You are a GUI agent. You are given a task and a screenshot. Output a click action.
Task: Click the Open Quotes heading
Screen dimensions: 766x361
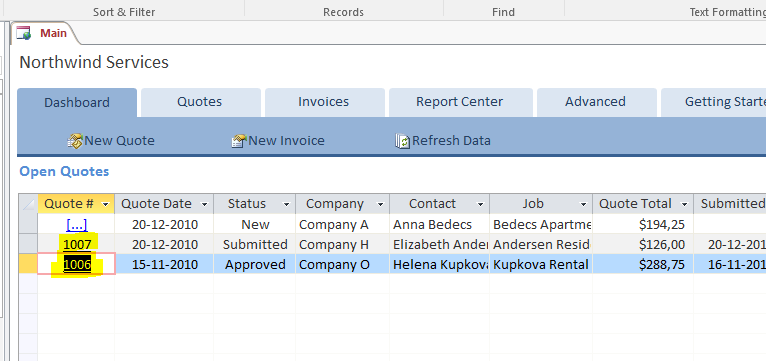[64, 171]
